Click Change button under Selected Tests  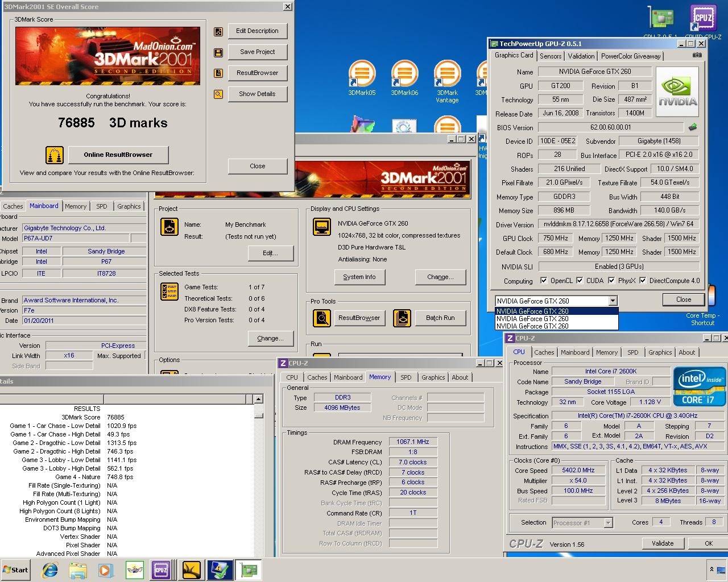[x=270, y=338]
